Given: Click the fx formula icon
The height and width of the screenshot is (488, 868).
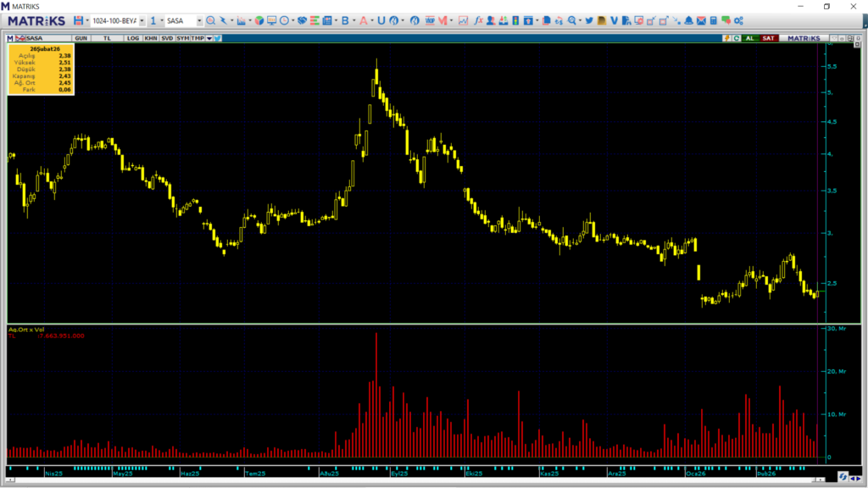Looking at the screenshot, I should 479,20.
